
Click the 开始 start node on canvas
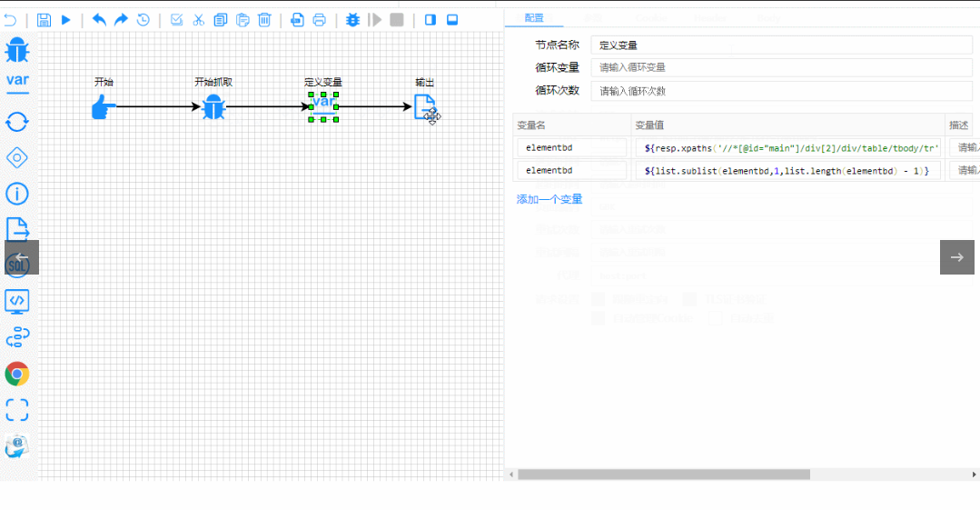[104, 107]
